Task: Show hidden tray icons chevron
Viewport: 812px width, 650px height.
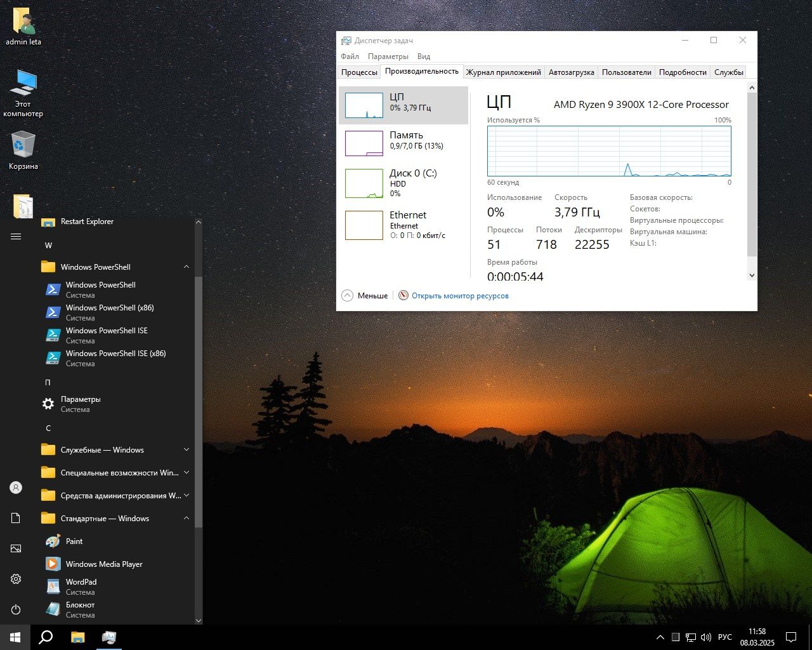Action: coord(660,637)
